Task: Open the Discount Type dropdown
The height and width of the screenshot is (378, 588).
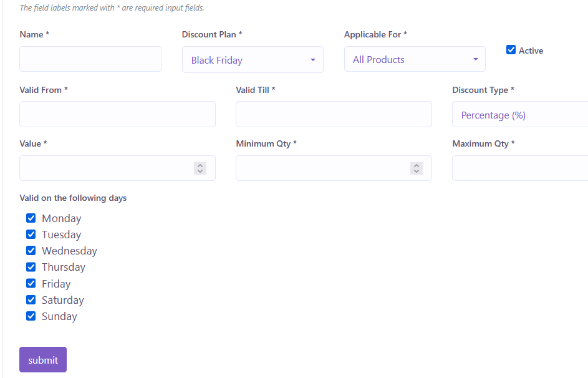Action: (520, 115)
